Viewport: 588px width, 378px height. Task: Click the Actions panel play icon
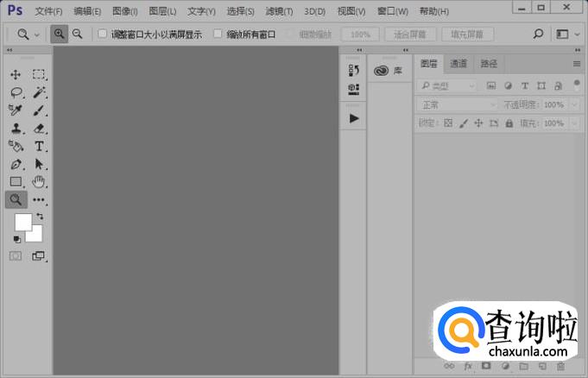point(353,118)
